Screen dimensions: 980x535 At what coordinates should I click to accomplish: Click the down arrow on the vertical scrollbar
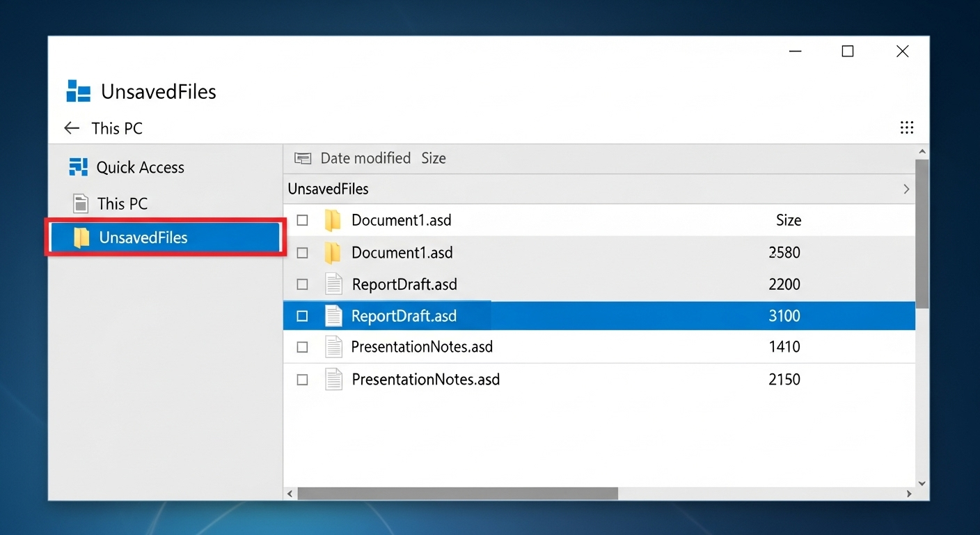922,483
